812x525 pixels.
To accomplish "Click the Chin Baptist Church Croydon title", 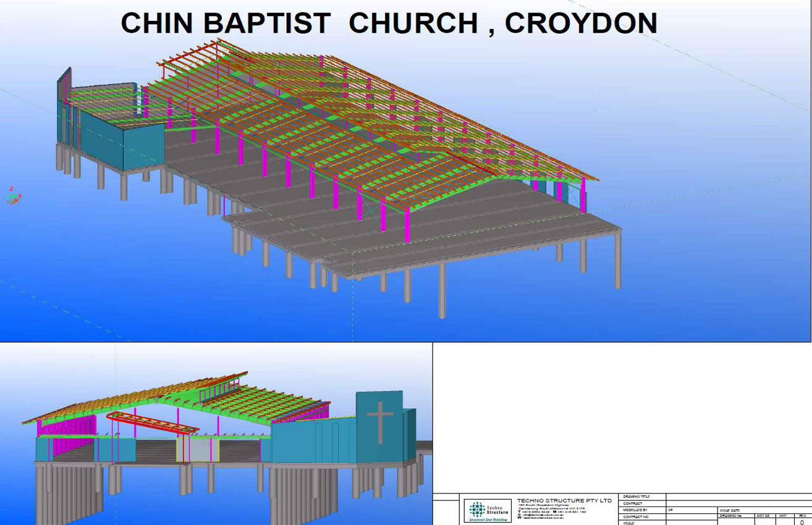I will coord(389,23).
